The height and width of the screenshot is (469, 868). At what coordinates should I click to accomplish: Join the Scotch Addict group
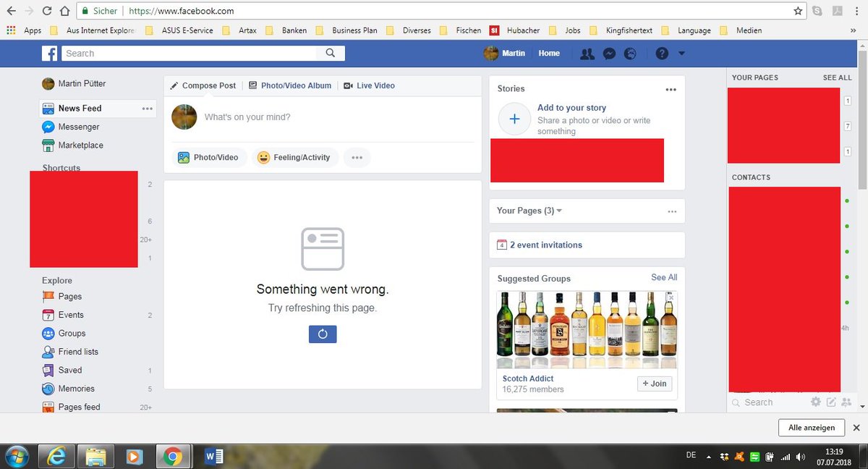[x=655, y=384]
